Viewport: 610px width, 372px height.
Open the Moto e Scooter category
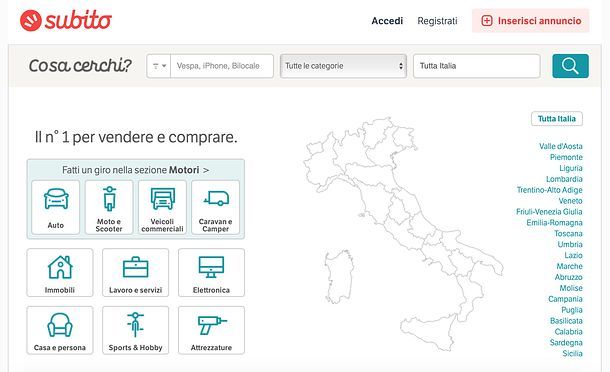(x=109, y=207)
